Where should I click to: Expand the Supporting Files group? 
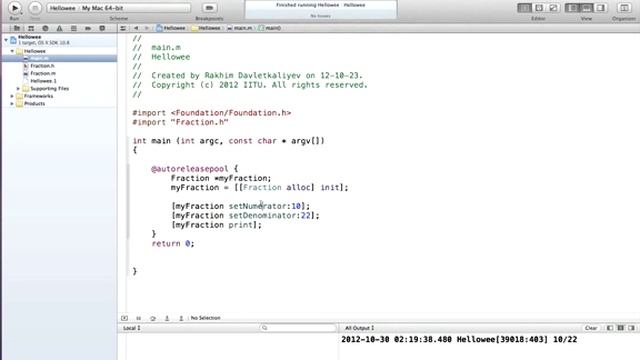tap(18, 89)
